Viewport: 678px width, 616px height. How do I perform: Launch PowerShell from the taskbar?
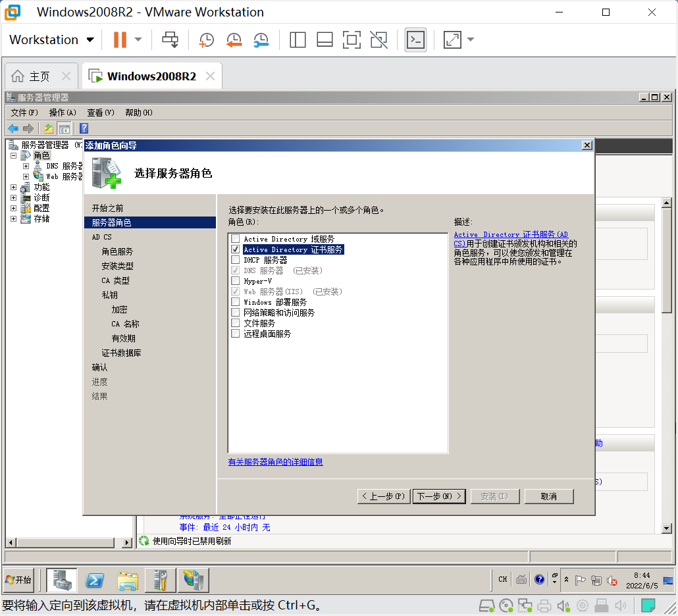coord(95,580)
